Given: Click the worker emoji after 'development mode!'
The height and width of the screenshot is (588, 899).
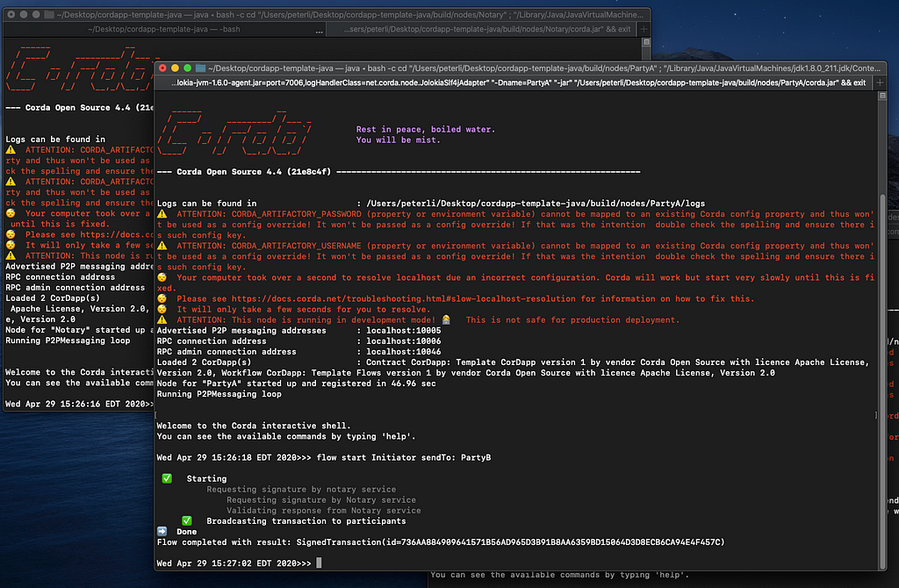Looking at the screenshot, I should (446, 319).
